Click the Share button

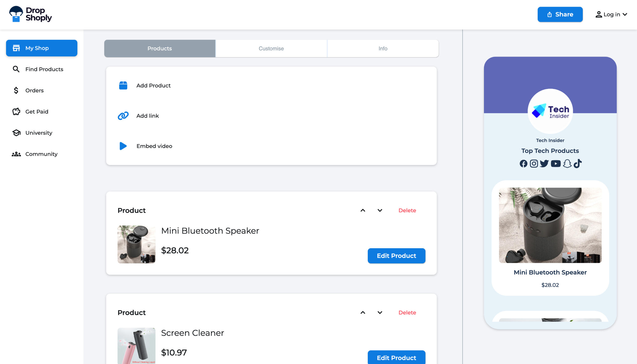[x=560, y=14]
